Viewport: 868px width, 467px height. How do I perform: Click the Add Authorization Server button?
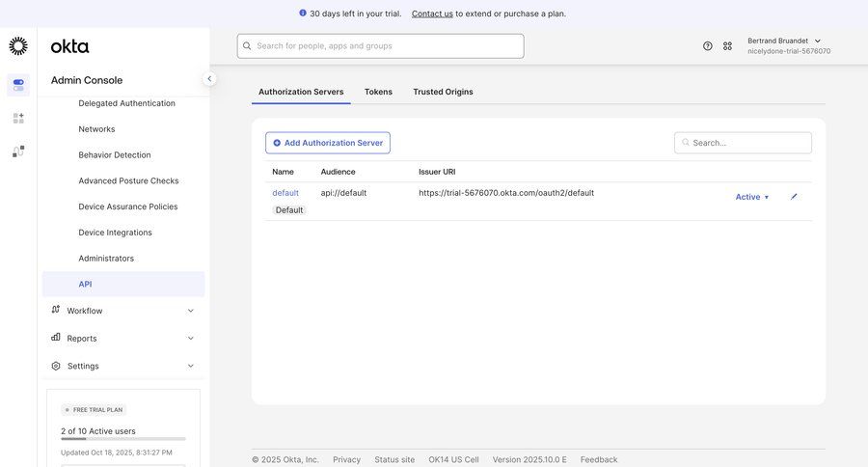(328, 143)
